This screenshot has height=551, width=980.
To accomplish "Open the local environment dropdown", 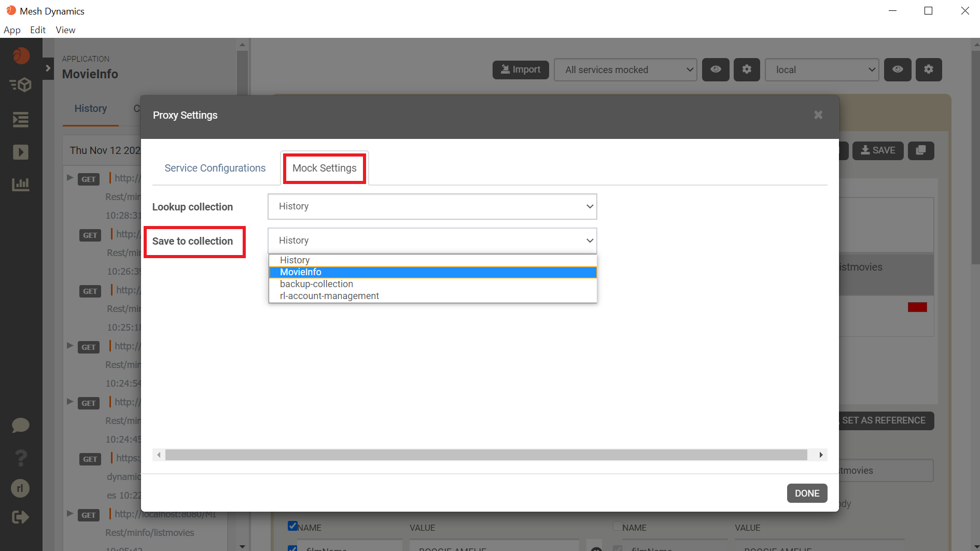I will click(x=822, y=69).
